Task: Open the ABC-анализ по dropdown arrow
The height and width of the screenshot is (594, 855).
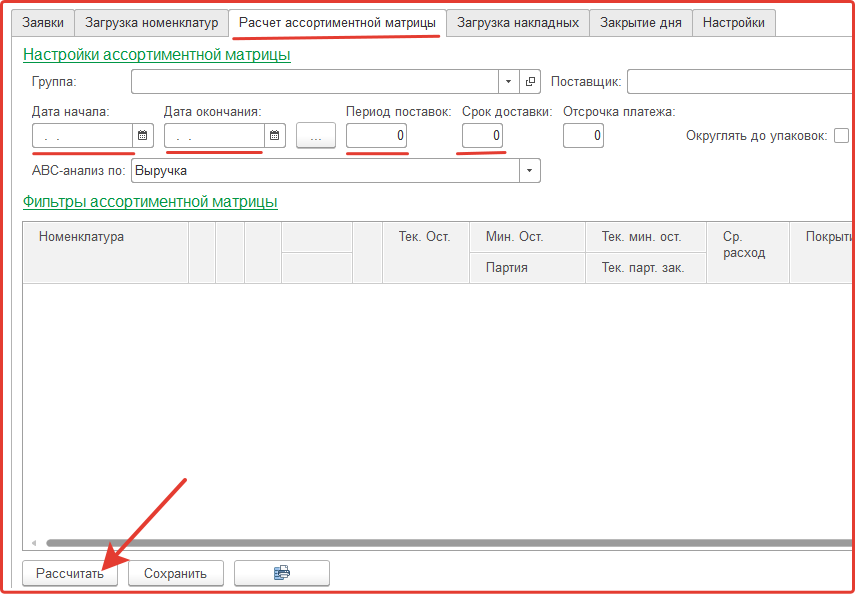Action: (529, 171)
